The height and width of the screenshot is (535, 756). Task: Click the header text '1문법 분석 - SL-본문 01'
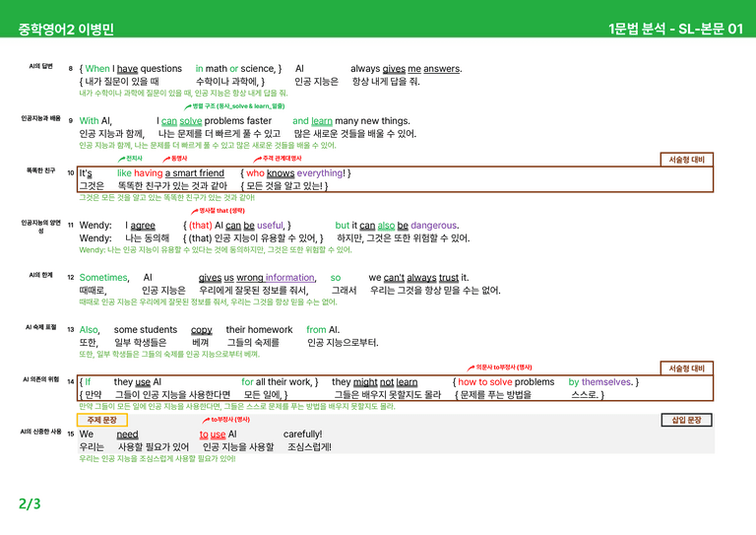pos(675,29)
